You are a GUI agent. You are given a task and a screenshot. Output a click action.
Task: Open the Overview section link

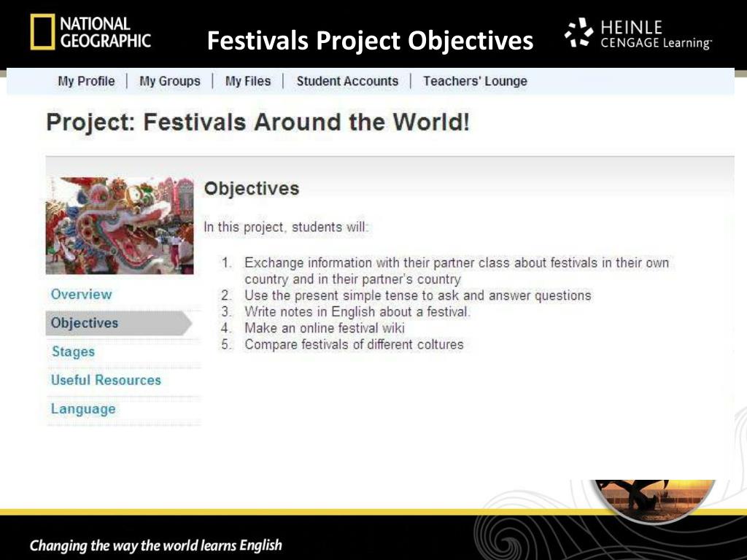82,295
